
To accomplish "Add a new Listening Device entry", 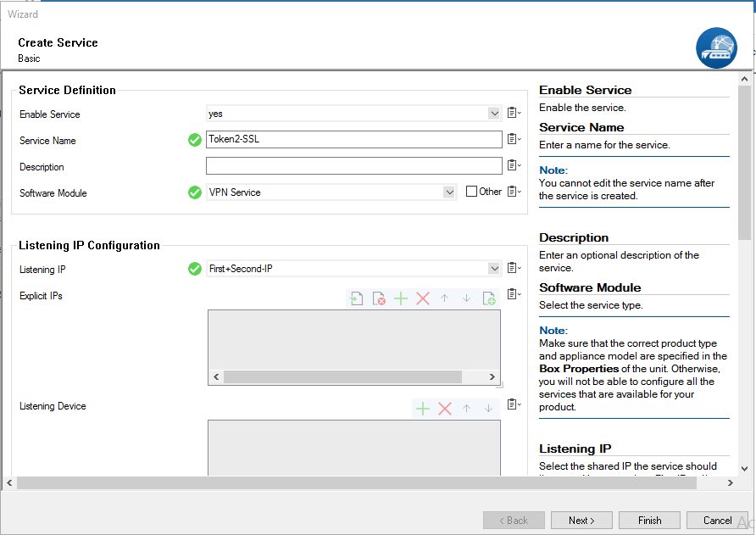I will (422, 409).
